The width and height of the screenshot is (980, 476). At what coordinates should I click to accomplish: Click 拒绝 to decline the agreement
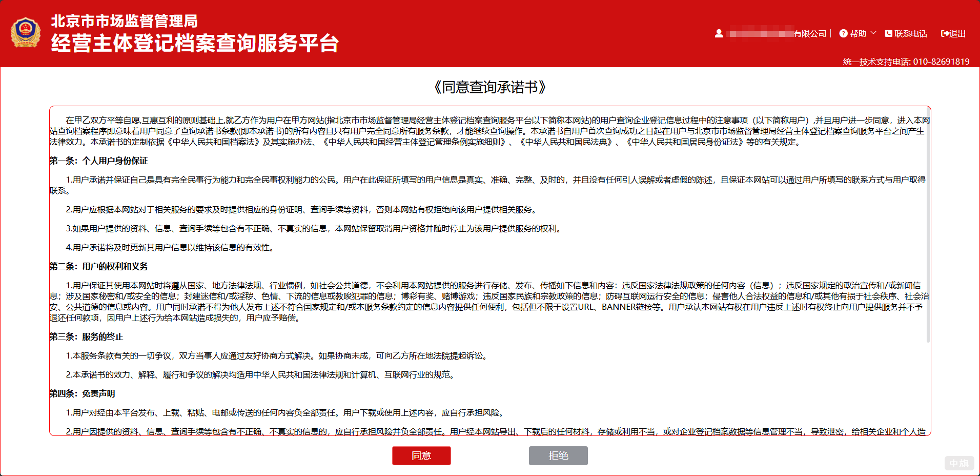[x=558, y=455]
